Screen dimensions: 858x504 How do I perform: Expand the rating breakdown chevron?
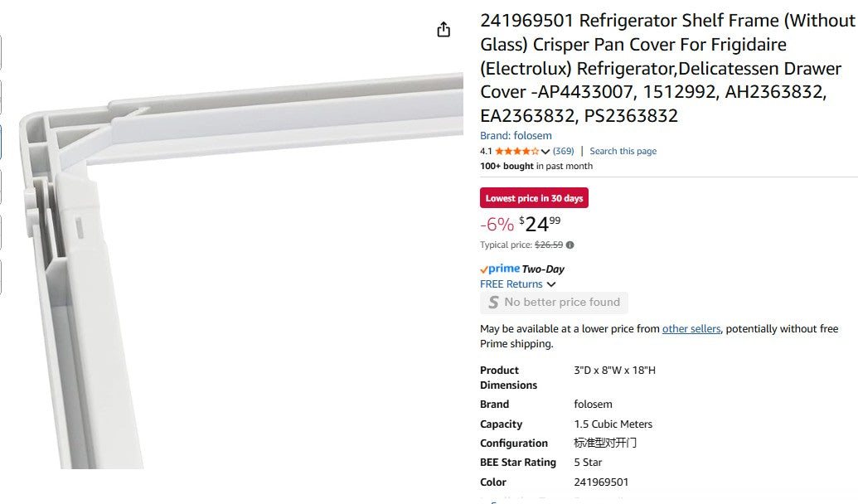tap(545, 152)
